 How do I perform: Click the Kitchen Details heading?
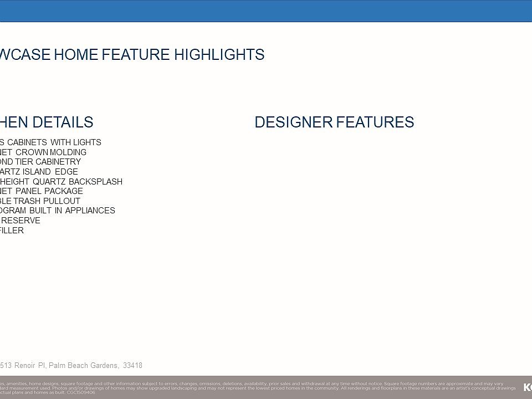47,122
